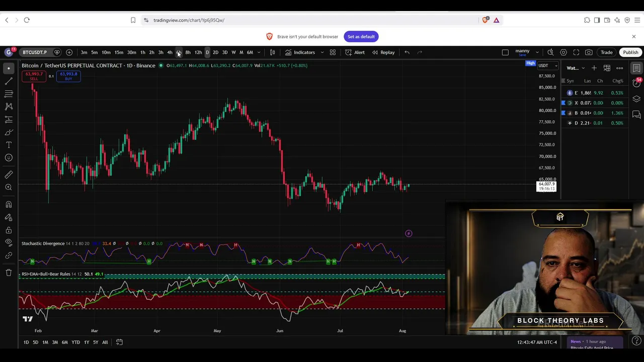This screenshot has height=362, width=644.
Task: Select the All date range
Action: click(105, 342)
